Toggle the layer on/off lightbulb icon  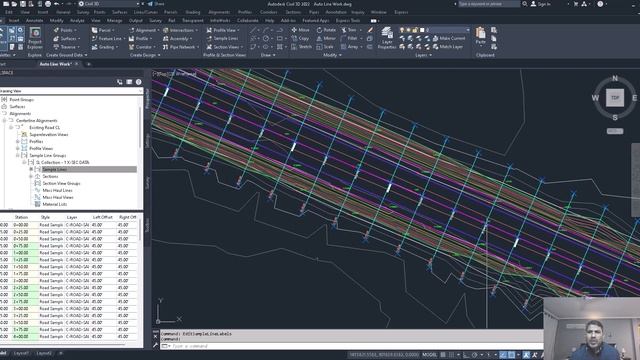click(x=402, y=30)
